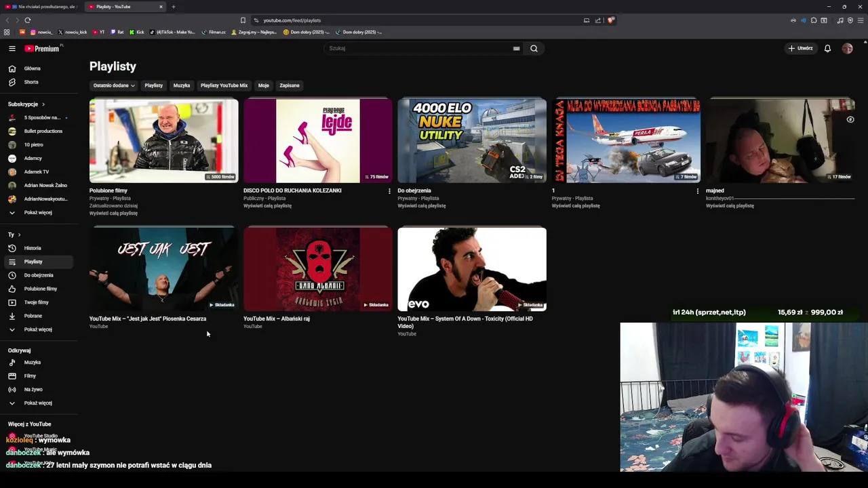This screenshot has width=868, height=488.
Task: Open the browser VPN shield icon
Action: [x=850, y=20]
